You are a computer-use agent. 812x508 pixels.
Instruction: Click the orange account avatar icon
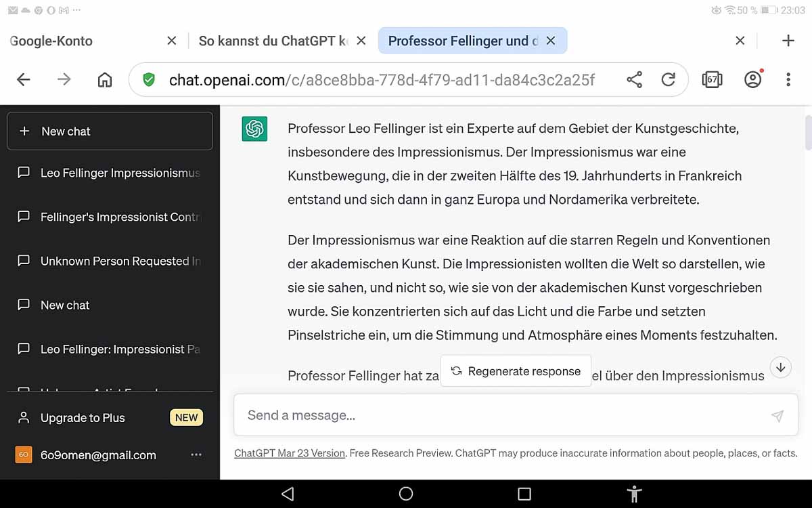tap(24, 455)
